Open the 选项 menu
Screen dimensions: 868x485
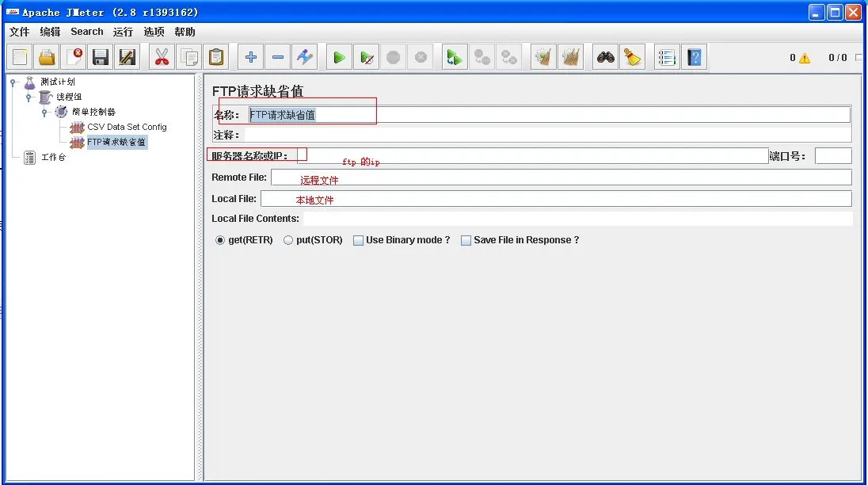(x=154, y=32)
